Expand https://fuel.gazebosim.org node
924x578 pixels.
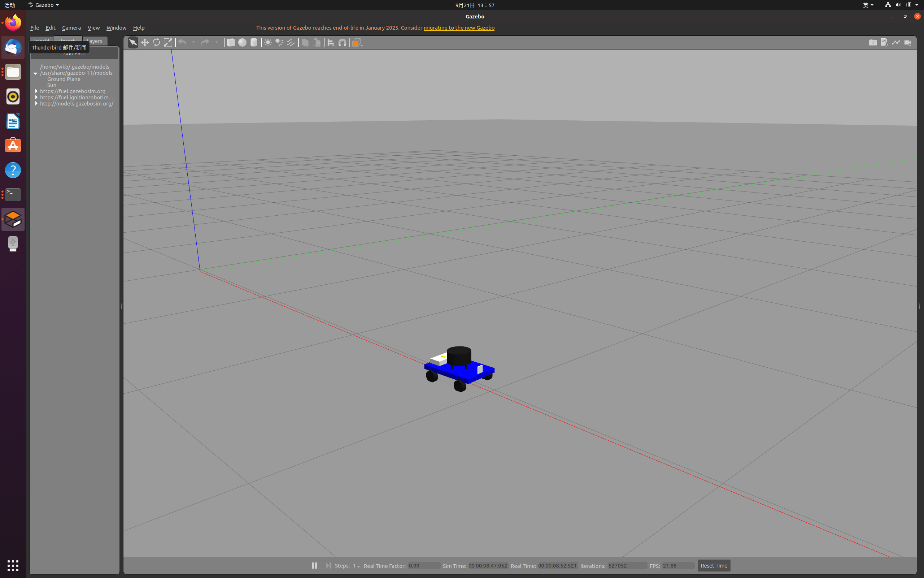pyautogui.click(x=36, y=91)
